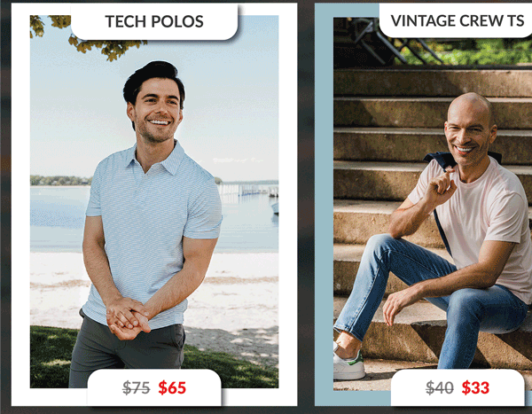Click the dock on the lake background
Screen dimensions: 532x414
point(248,190)
